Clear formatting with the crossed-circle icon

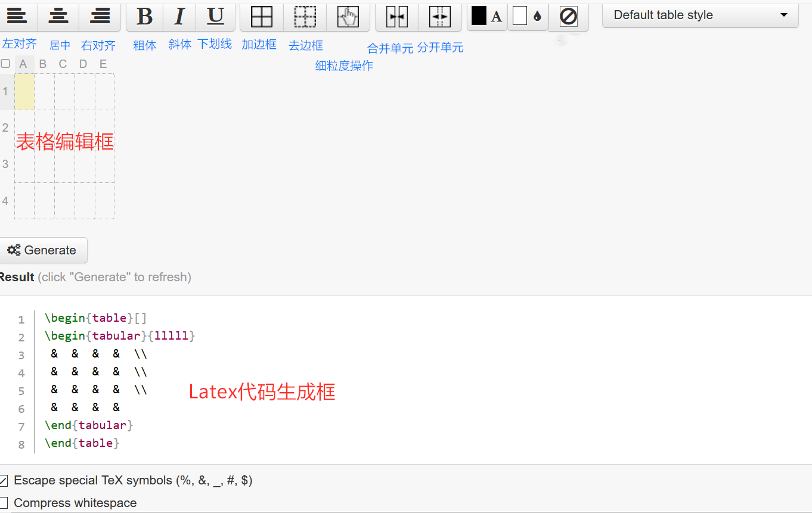pyautogui.click(x=568, y=16)
